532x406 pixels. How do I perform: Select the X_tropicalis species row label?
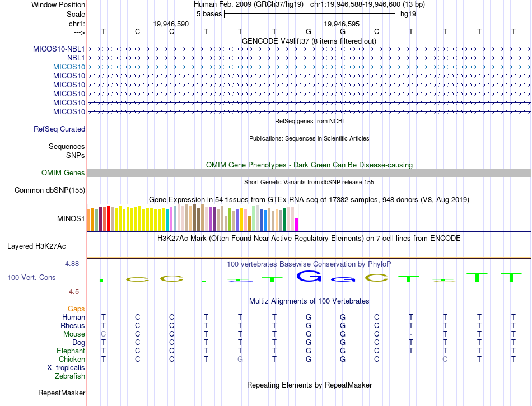(x=66, y=368)
